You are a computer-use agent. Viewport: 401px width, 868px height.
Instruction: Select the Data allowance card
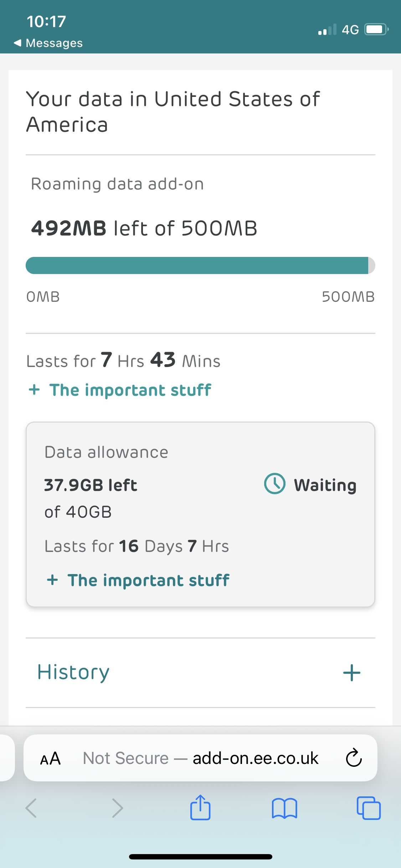click(200, 515)
